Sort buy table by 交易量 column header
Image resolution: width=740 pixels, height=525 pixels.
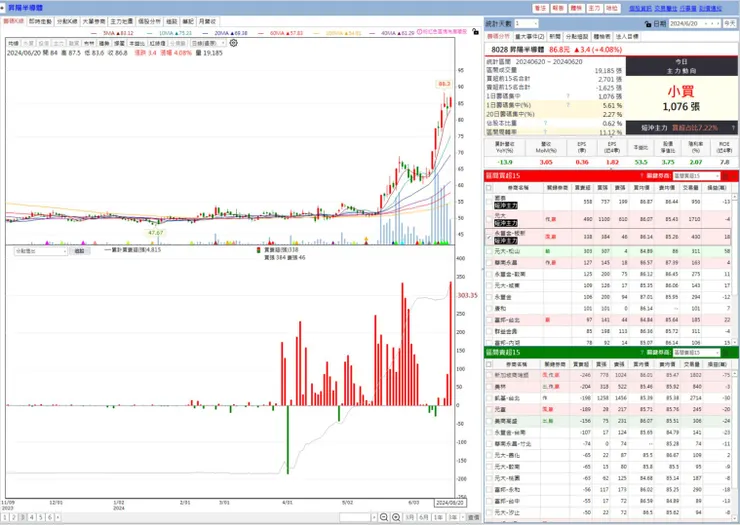click(690, 188)
